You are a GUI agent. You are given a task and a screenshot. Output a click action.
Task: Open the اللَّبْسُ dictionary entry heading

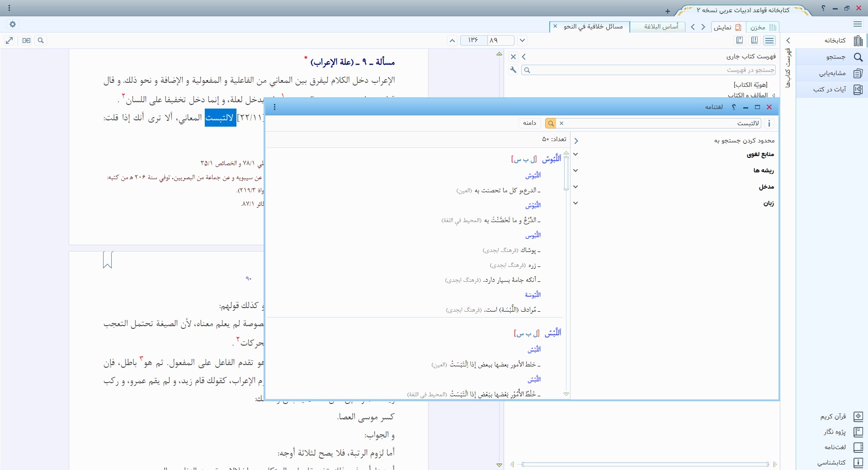pos(553,333)
